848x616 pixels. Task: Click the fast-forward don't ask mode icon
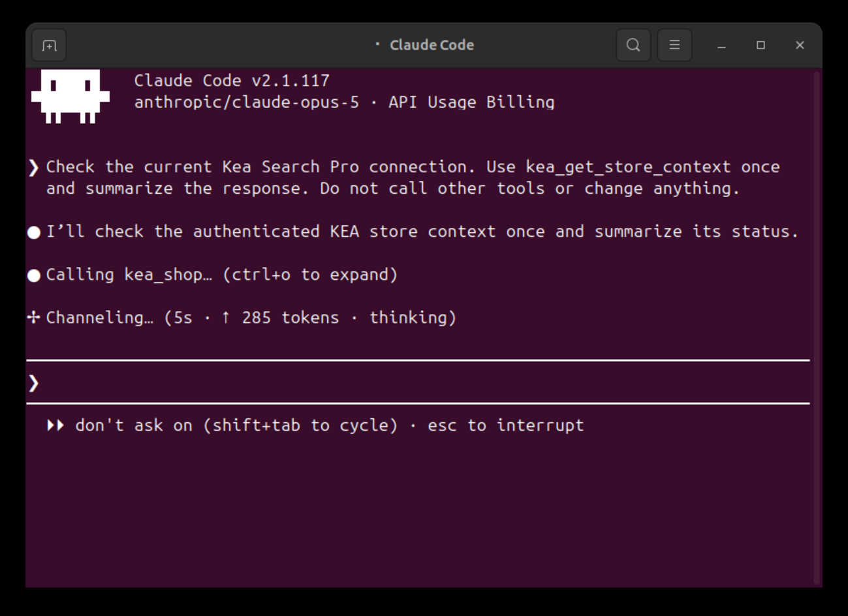[55, 425]
